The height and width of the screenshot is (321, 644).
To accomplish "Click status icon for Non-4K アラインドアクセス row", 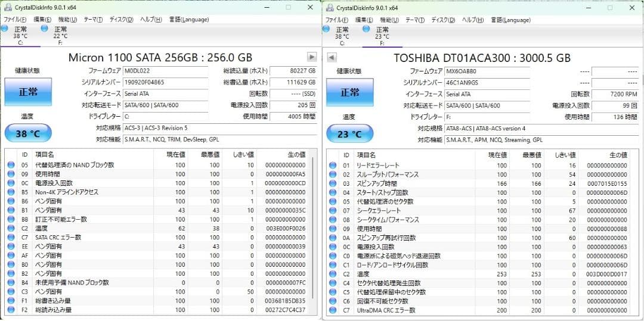I will click(11, 192).
